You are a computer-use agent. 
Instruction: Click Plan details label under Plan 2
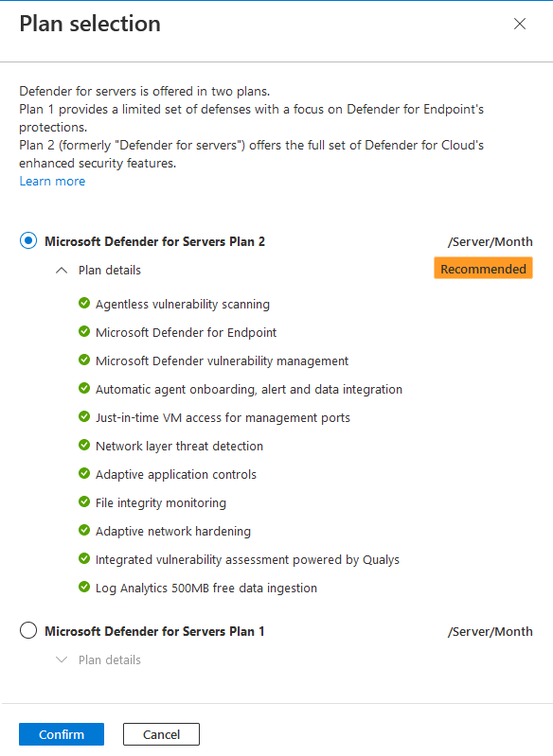pyautogui.click(x=110, y=270)
